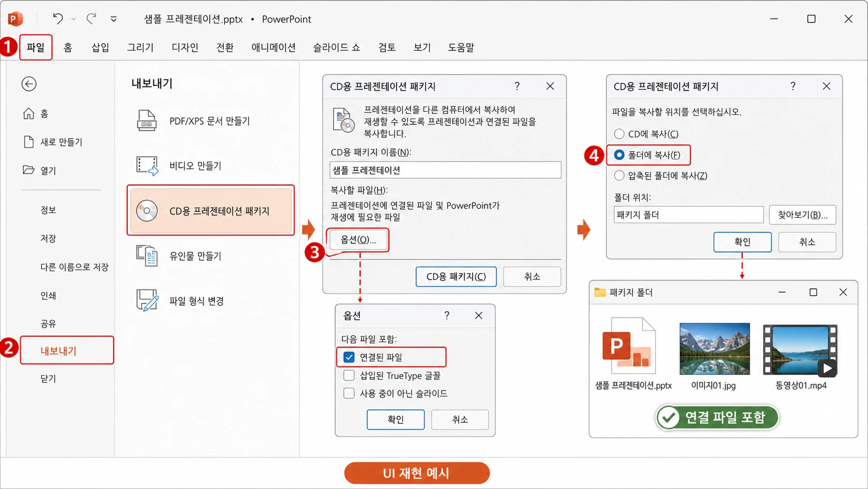Click the 폴더 위치 input field
Screen dimensions: 868x489
(x=688, y=215)
